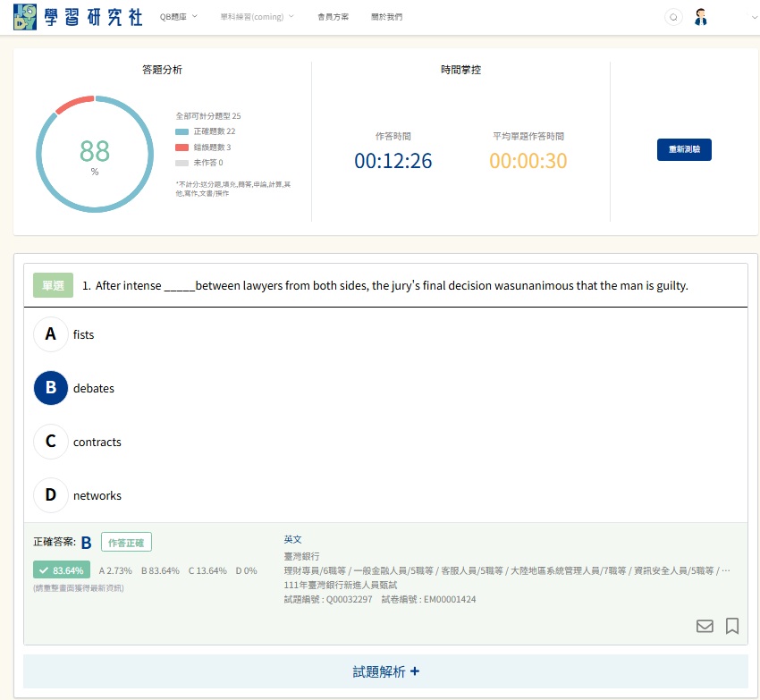Image resolution: width=760 pixels, height=700 pixels.
Task: Click the 學習研究社 site logo
Action: click(x=78, y=17)
